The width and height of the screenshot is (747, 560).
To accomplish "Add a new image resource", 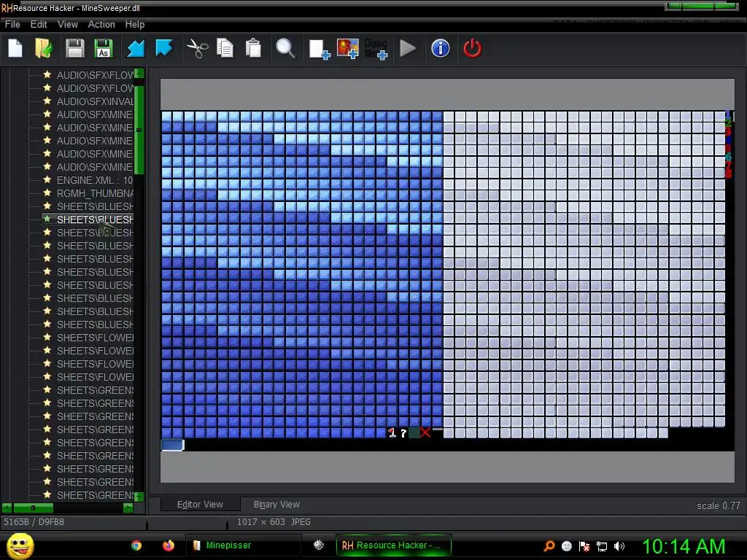I will pos(348,49).
